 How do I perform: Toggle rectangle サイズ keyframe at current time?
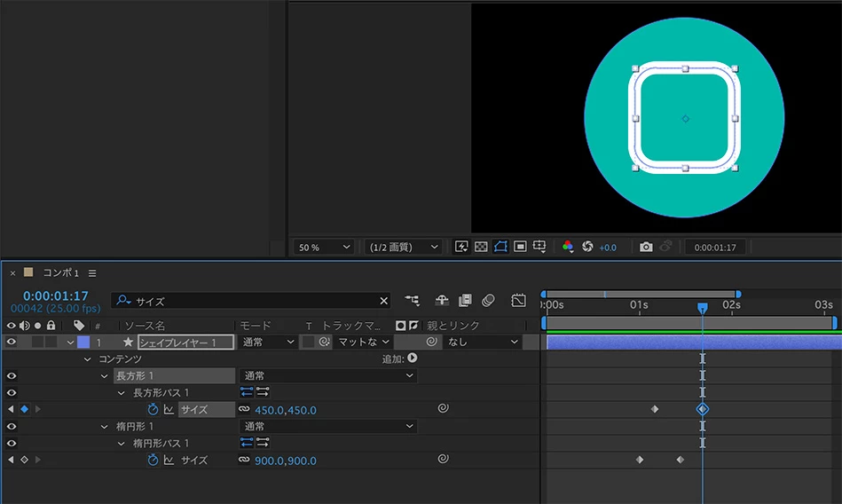click(24, 409)
